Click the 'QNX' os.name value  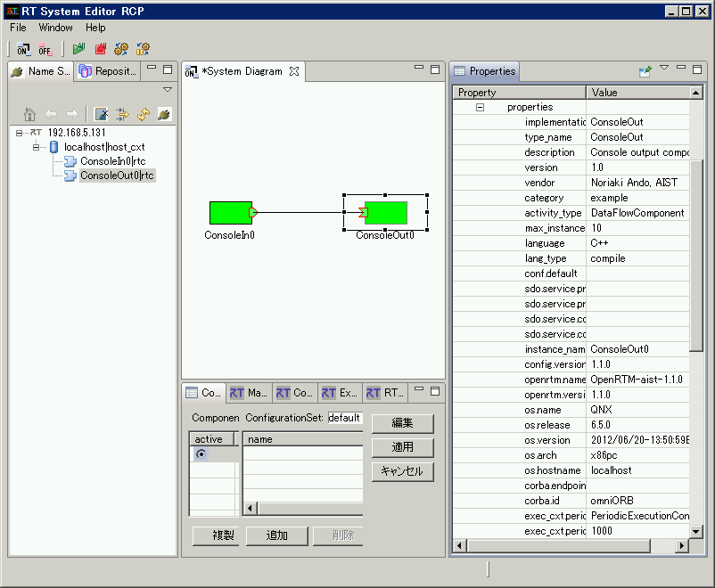[602, 410]
